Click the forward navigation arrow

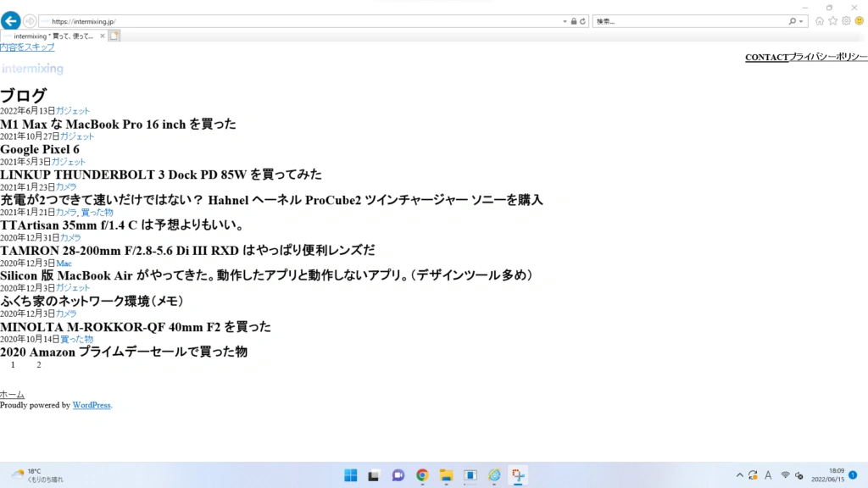pyautogui.click(x=30, y=21)
